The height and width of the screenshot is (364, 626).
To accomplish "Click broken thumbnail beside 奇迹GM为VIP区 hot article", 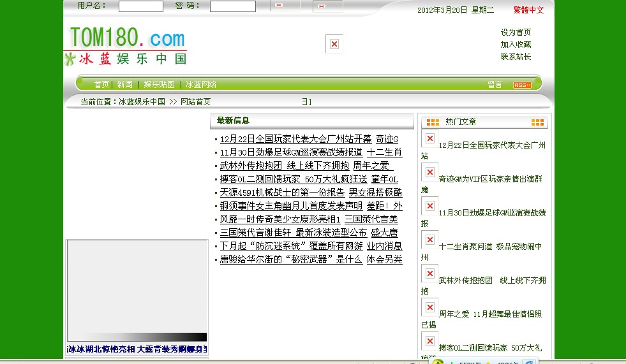I will (x=430, y=172).
